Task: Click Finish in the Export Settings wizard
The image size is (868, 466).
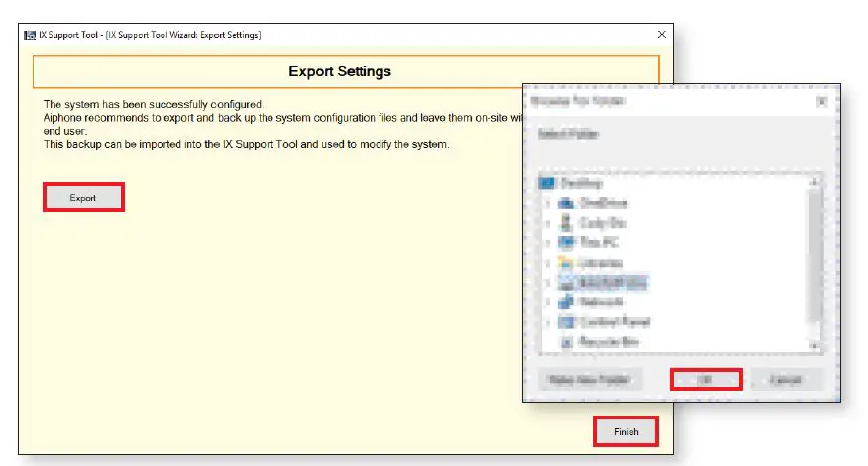Action: pos(626,431)
